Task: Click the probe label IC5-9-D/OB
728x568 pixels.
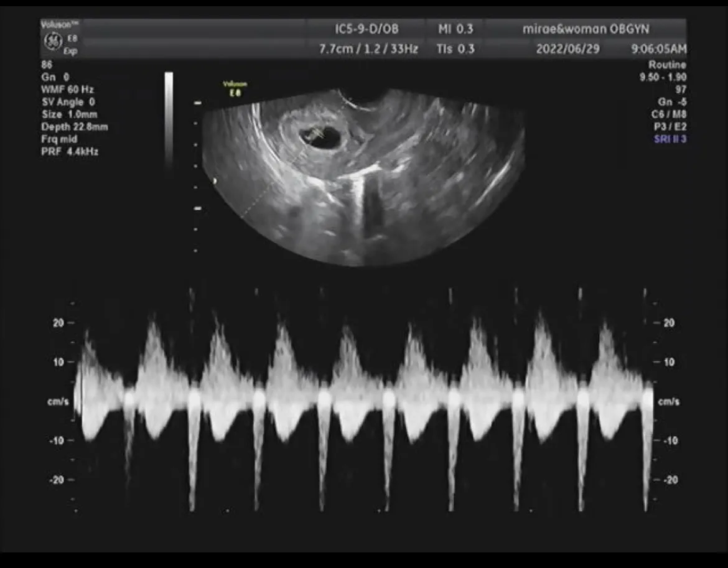Action: pos(366,29)
